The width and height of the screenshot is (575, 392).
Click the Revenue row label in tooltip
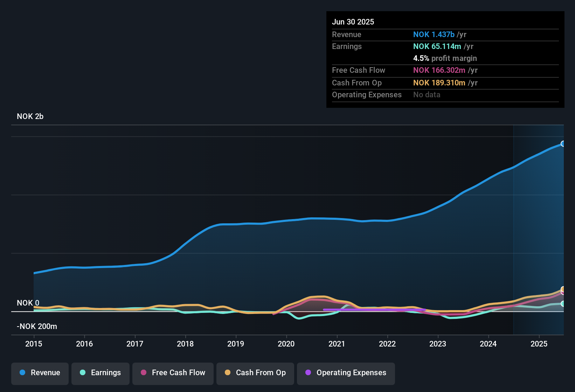347,34
